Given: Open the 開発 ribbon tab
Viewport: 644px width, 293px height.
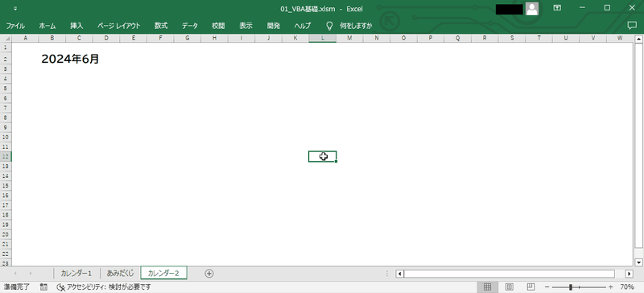Looking at the screenshot, I should [x=273, y=26].
